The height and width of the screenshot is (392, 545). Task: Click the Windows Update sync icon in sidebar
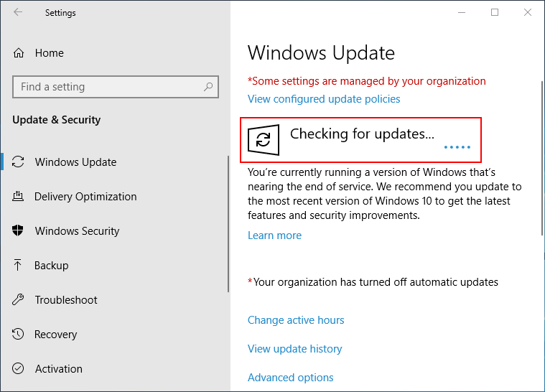point(19,162)
